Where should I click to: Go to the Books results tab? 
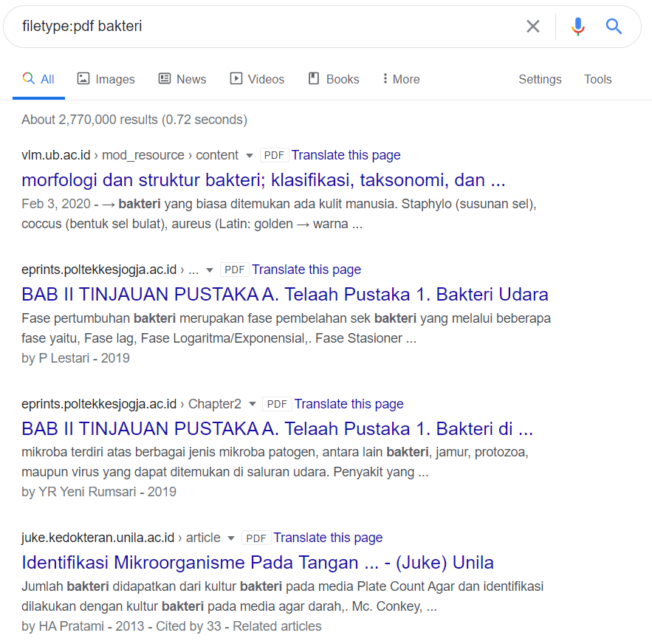(x=333, y=79)
